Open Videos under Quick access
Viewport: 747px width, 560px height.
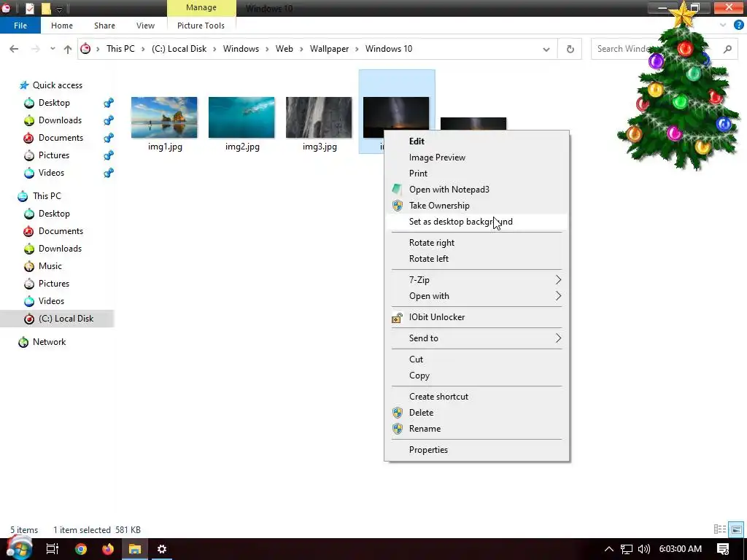(x=51, y=173)
